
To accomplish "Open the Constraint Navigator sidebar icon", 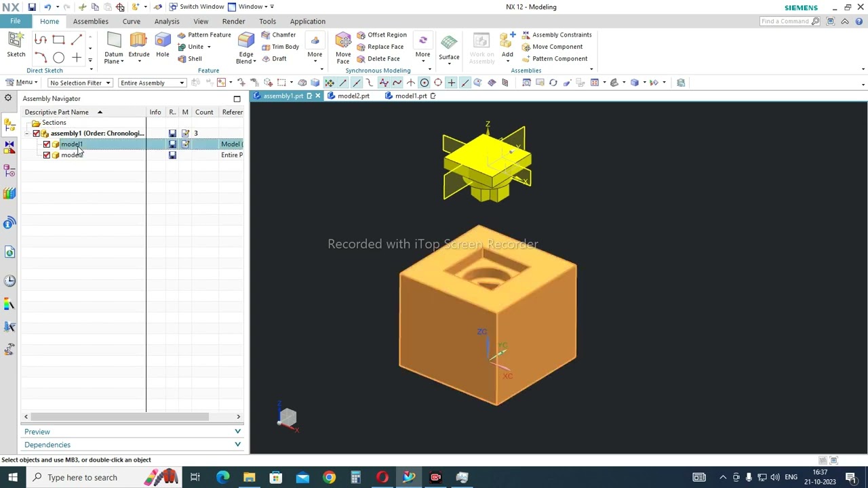I will coord(9,146).
